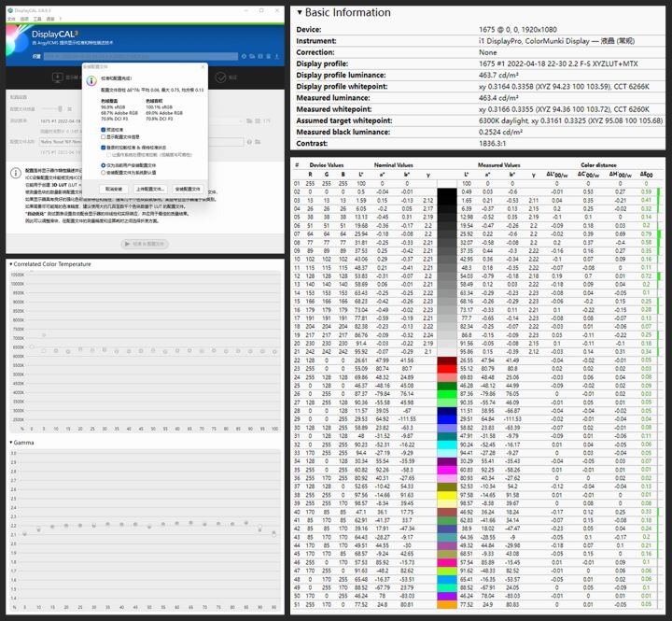This screenshot has height=621, width=672.
Task: Collapse the Correlated Color Temperature section
Action: pyautogui.click(x=10, y=264)
